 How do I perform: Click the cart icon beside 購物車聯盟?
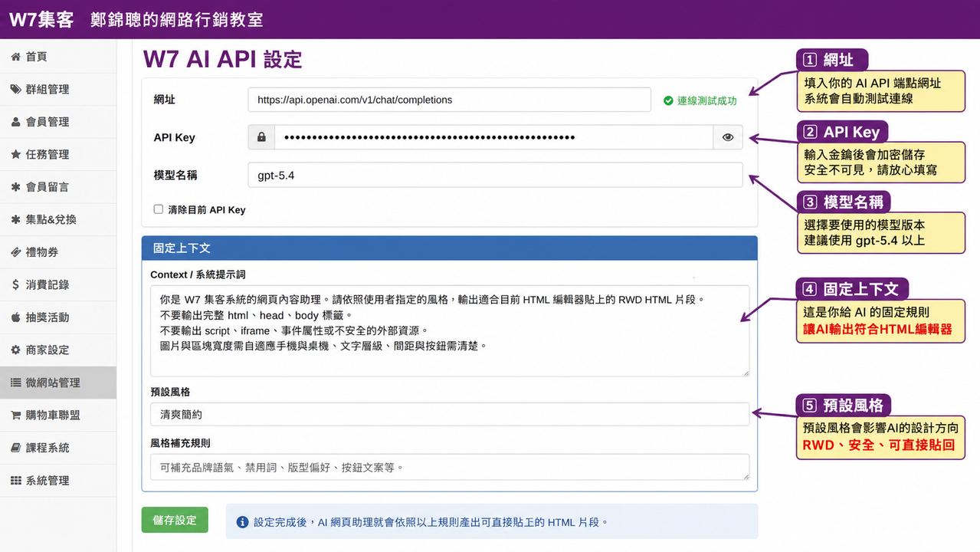click(x=15, y=415)
